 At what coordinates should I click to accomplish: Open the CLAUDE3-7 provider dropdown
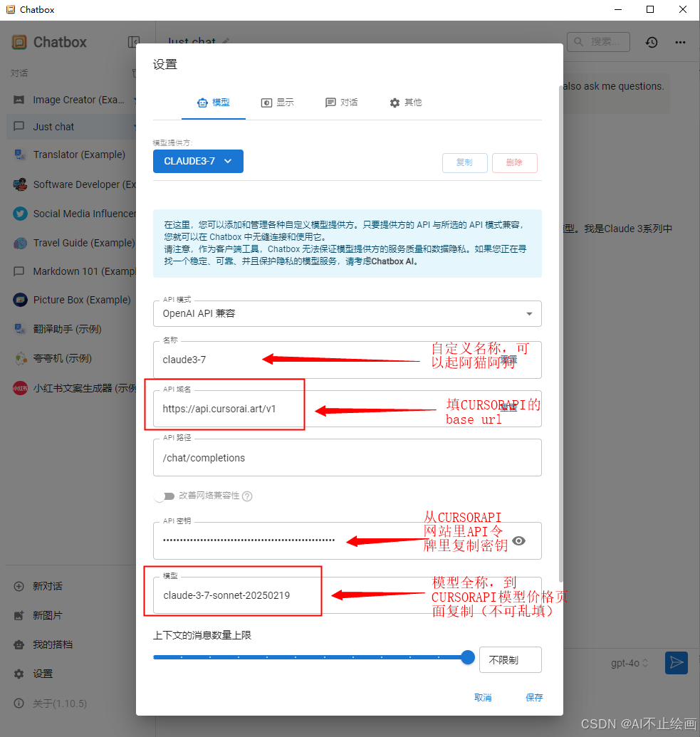click(198, 161)
